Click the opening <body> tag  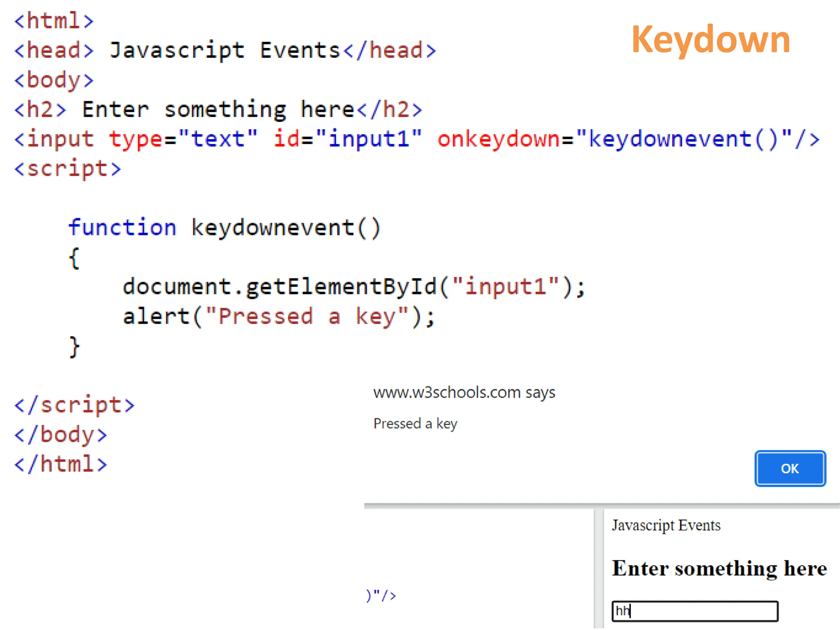tap(54, 80)
